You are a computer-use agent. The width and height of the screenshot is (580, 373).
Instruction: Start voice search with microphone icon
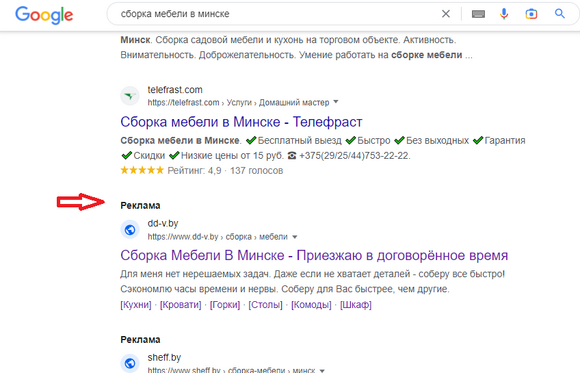click(504, 14)
